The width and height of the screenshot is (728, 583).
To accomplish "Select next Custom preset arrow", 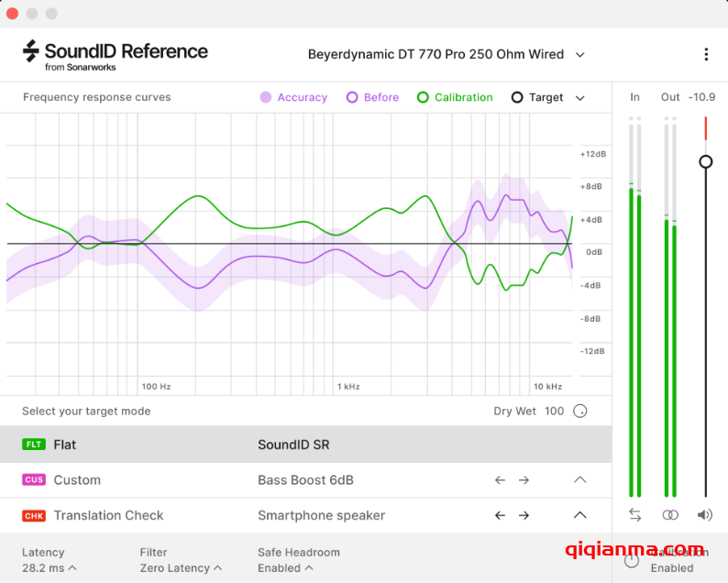I will [524, 480].
